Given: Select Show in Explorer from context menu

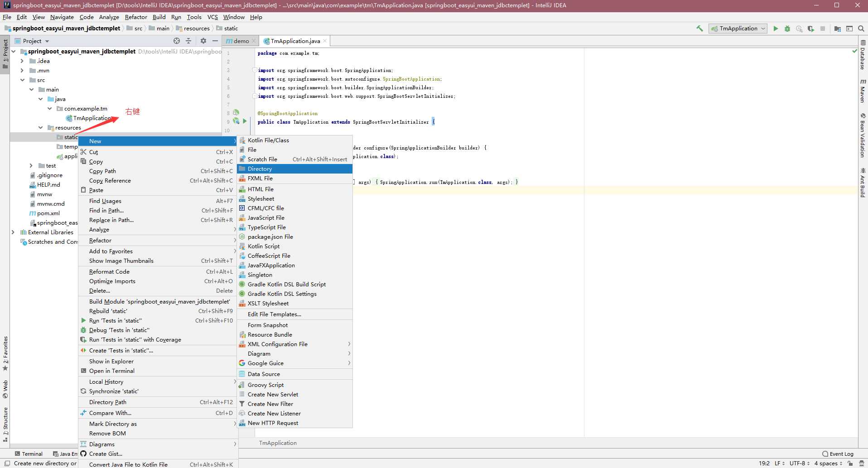Looking at the screenshot, I should tap(158, 361).
